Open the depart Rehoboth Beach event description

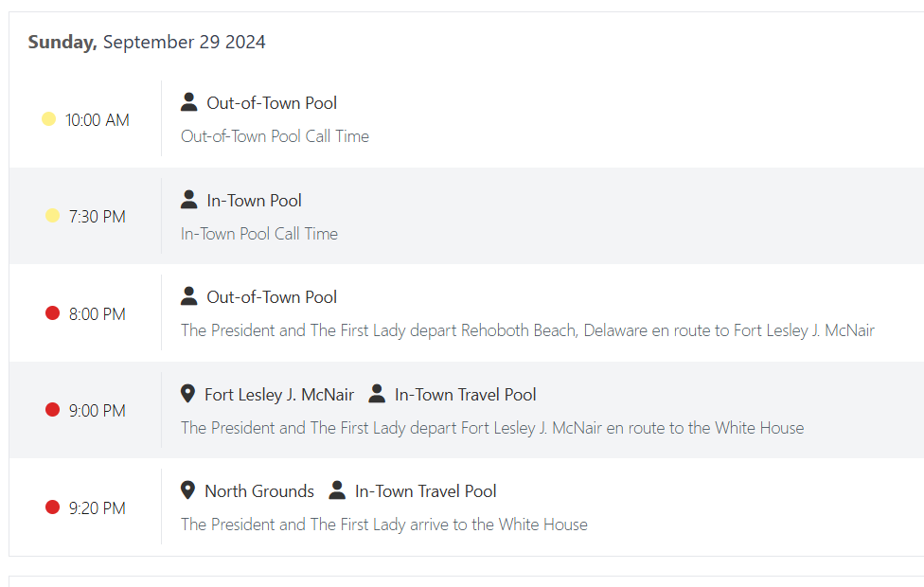coord(527,330)
